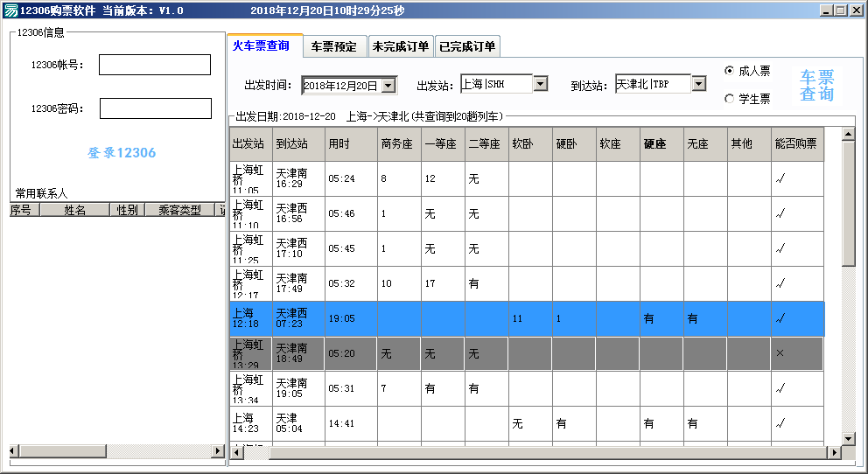Click the checkmark in the 05:24 train row
This screenshot has width=868, height=474.
[x=780, y=178]
